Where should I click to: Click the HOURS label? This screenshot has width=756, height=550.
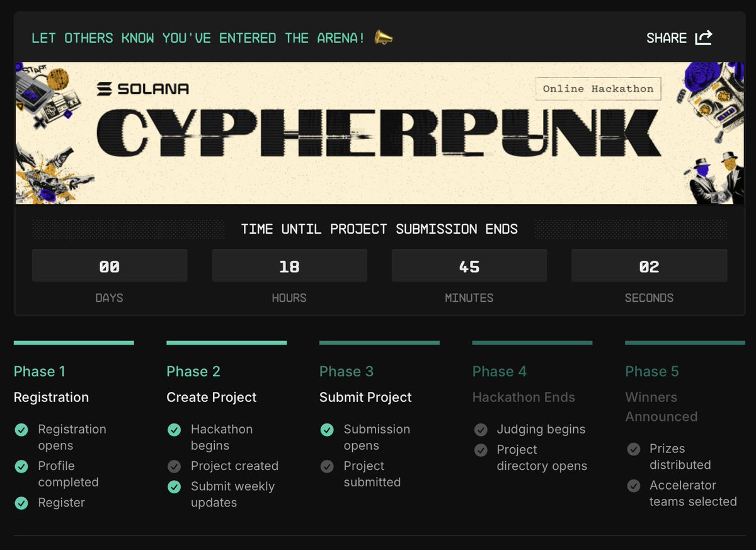289,298
